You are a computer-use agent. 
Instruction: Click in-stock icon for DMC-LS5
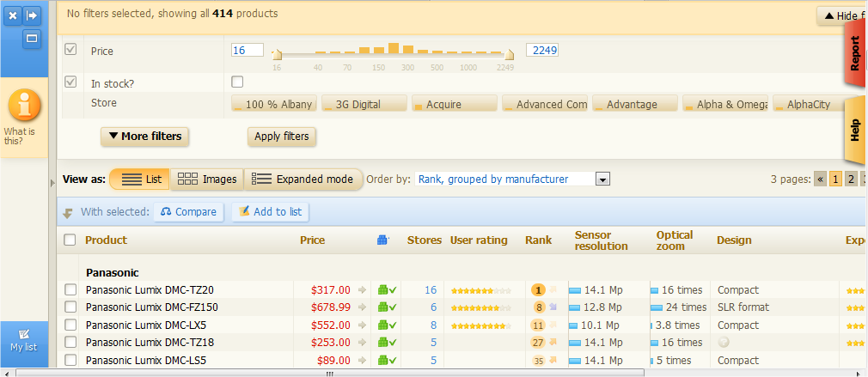tap(387, 361)
